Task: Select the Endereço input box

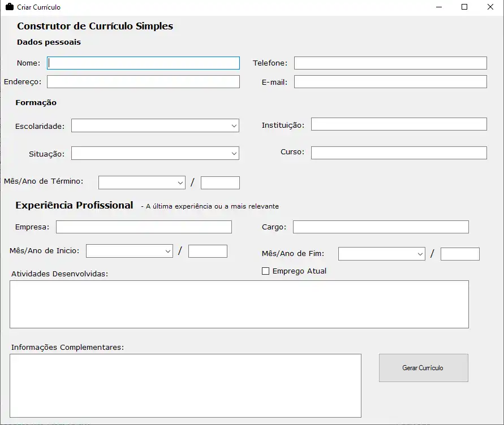Action: click(143, 82)
